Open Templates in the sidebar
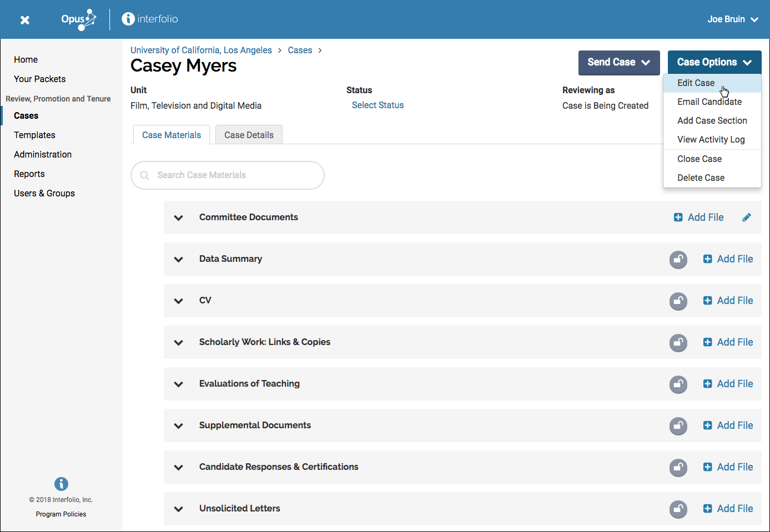 [34, 135]
